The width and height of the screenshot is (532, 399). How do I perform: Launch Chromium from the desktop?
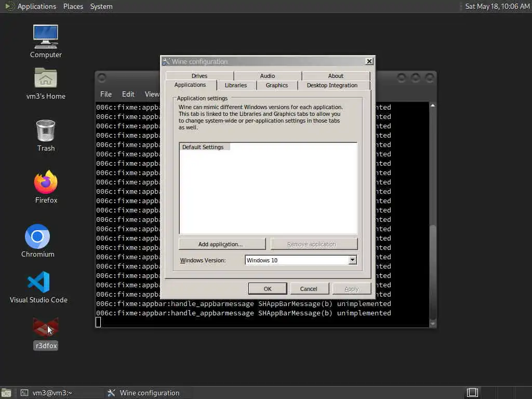(37, 236)
